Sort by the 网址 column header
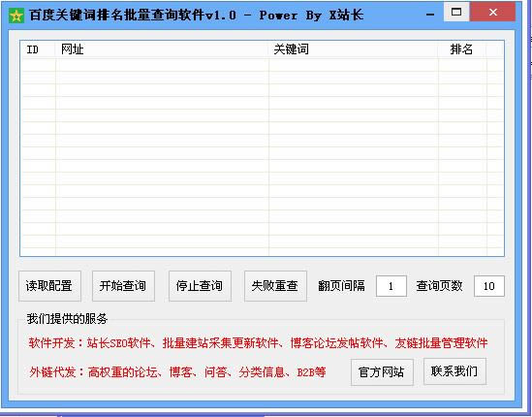 click(x=162, y=49)
